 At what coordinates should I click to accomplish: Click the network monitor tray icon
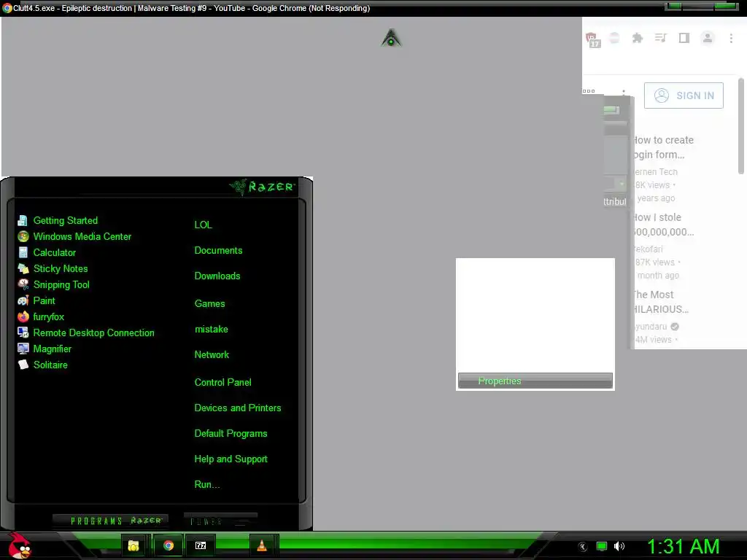coord(602,547)
